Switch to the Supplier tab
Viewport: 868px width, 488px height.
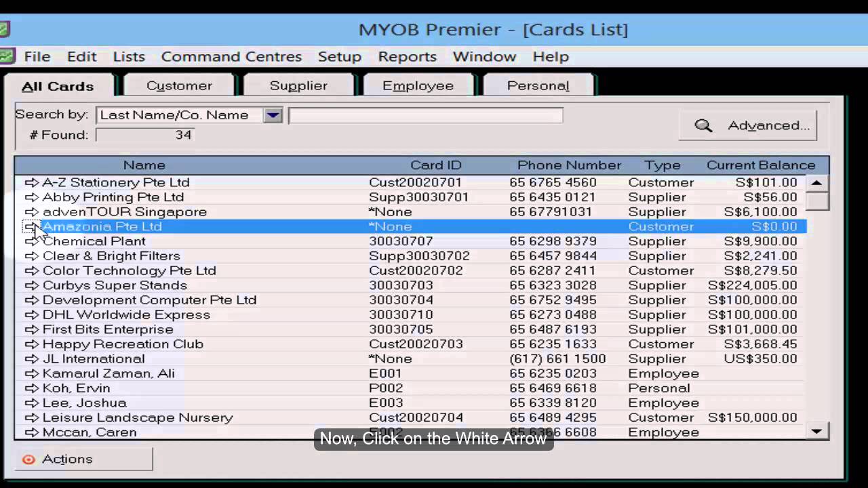click(x=298, y=85)
